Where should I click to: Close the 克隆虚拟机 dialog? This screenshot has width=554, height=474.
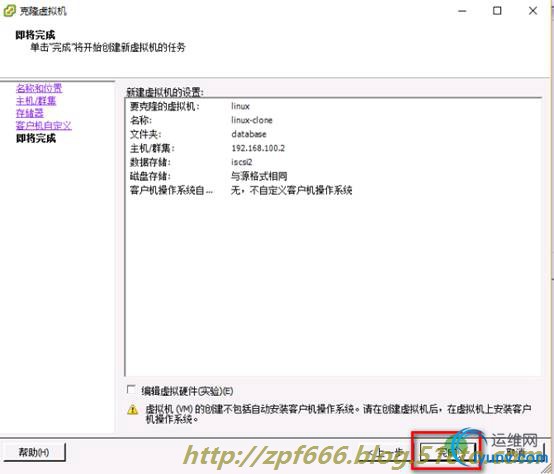[x=533, y=11]
